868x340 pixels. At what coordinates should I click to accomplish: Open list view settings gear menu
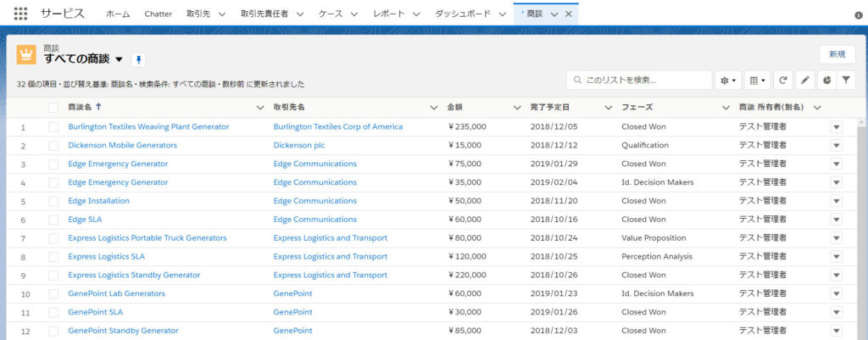coord(727,80)
